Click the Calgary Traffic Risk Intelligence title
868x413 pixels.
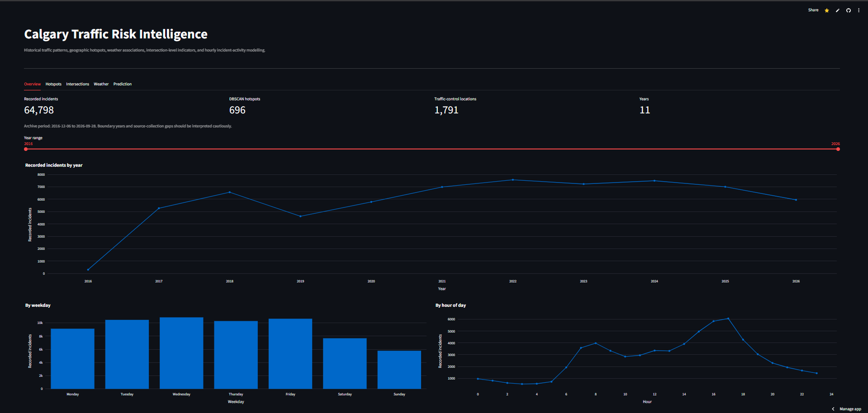(116, 34)
